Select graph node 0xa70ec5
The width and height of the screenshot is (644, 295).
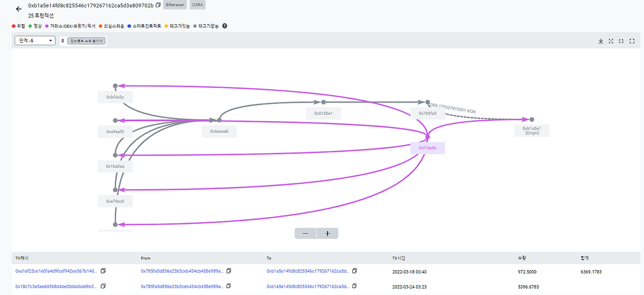115,201
